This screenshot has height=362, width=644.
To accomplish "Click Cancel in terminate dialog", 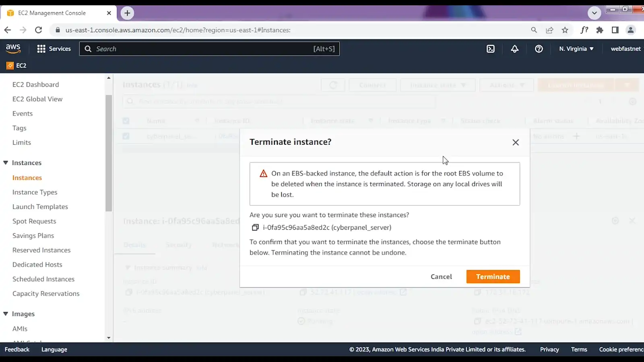I will point(441,277).
